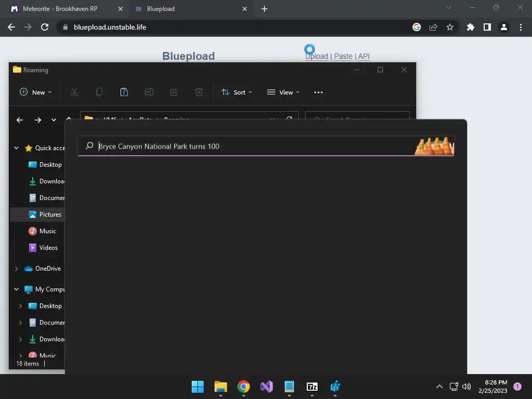Open the notification badge in taskbar
532x399 pixels.
click(x=517, y=387)
